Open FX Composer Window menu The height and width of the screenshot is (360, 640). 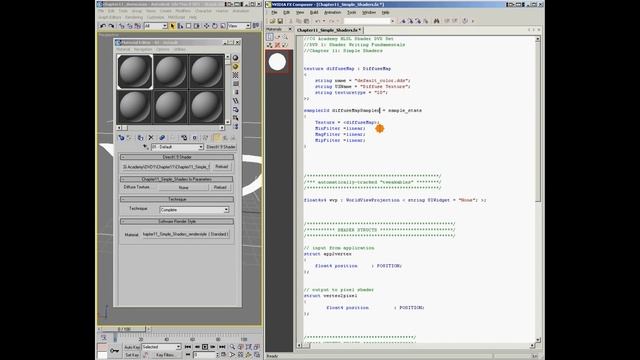pos(369,13)
